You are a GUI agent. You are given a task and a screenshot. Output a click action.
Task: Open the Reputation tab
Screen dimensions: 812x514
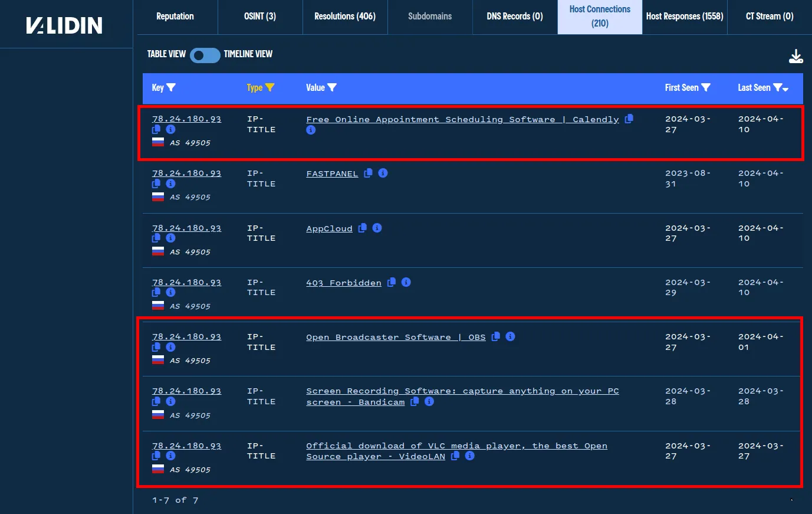pos(175,17)
